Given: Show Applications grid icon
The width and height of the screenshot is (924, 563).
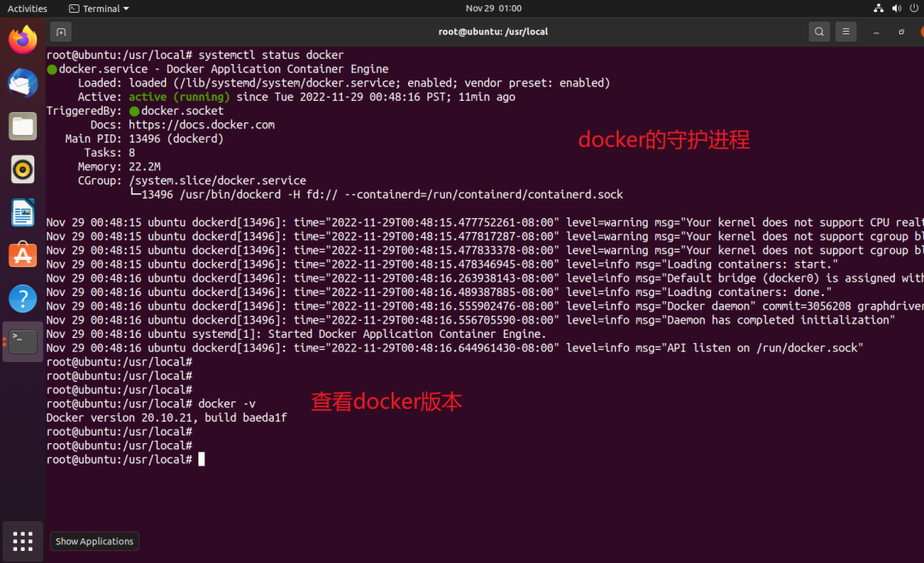Looking at the screenshot, I should (23, 542).
